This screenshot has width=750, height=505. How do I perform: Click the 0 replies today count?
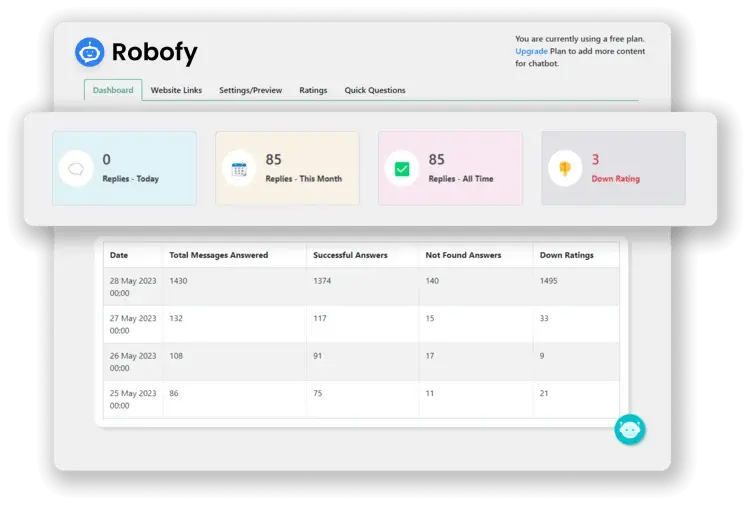[x=107, y=159]
